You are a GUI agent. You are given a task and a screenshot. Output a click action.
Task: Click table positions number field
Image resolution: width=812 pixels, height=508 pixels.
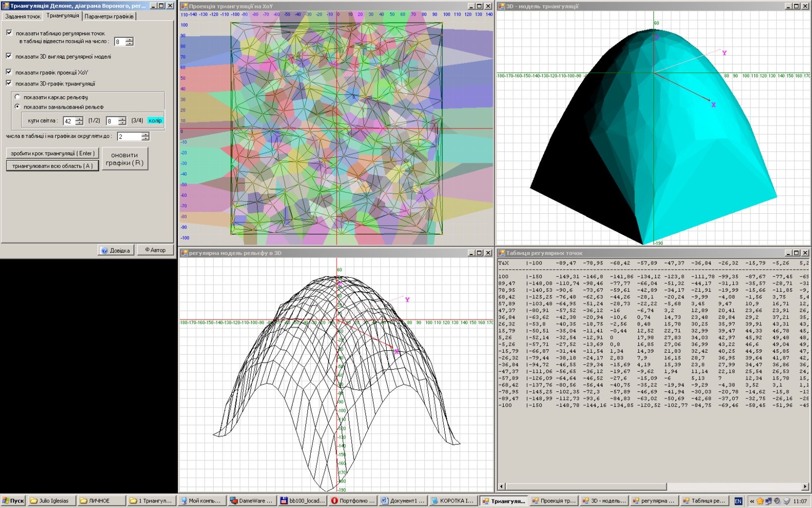[120, 42]
